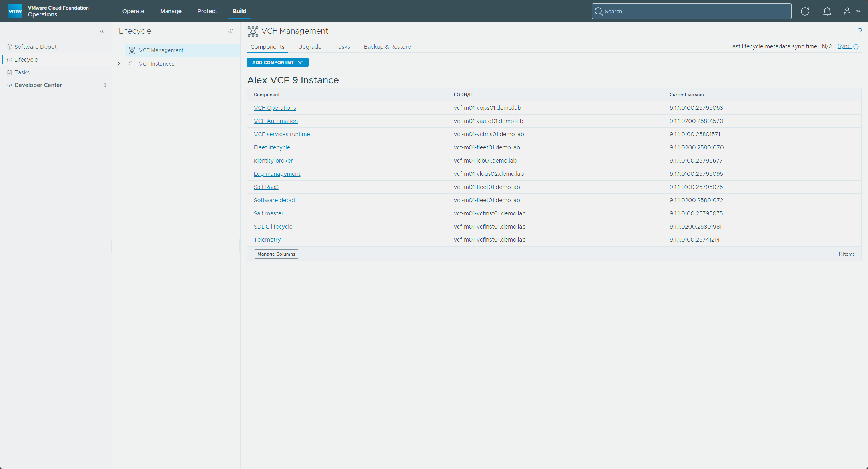Switch to the Upgrade tab
The image size is (868, 469).
pyautogui.click(x=310, y=47)
